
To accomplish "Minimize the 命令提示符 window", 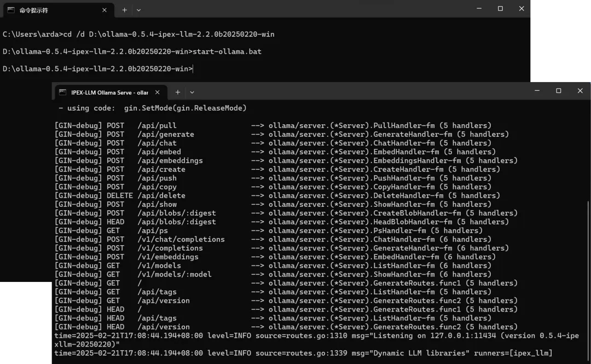I will point(479,9).
